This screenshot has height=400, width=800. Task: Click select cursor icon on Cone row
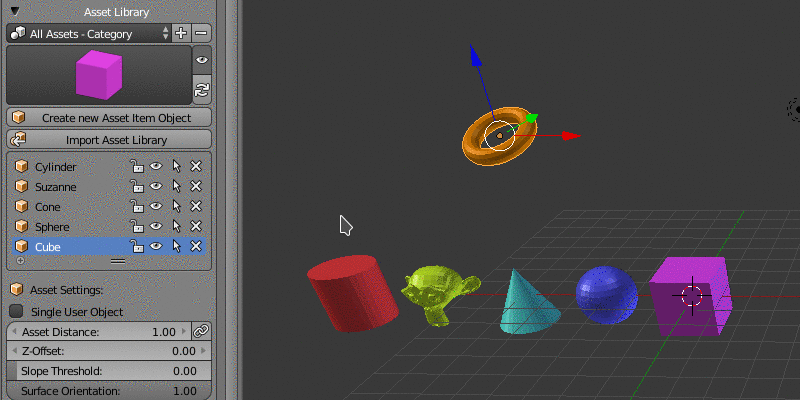(x=177, y=206)
